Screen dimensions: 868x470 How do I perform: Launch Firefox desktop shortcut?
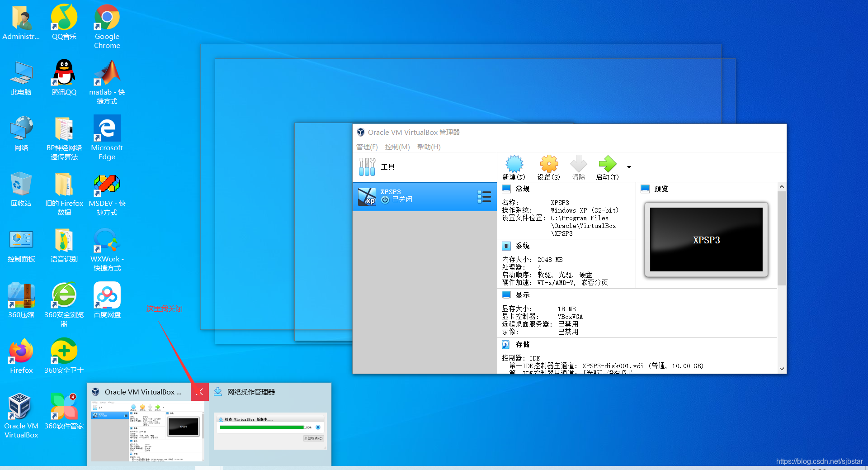(21, 356)
